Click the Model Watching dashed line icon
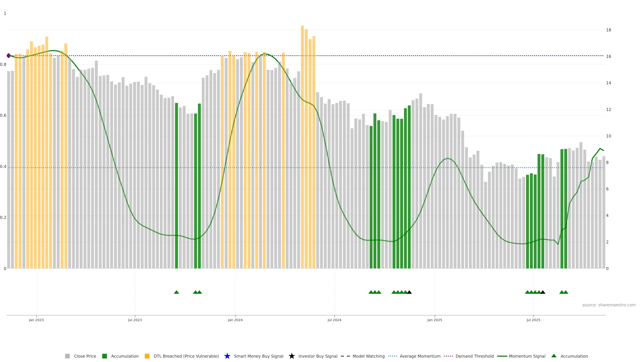This screenshot has height=362, width=644. pyautogui.click(x=345, y=356)
